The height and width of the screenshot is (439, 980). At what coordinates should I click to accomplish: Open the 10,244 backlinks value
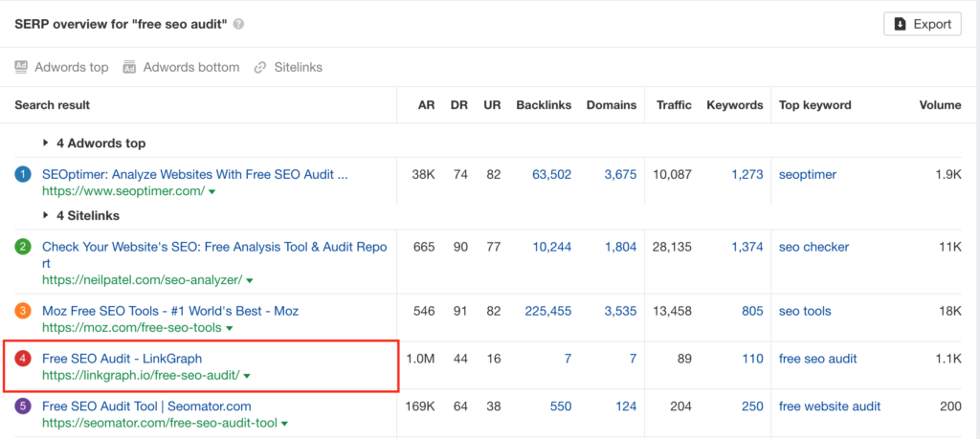click(551, 247)
